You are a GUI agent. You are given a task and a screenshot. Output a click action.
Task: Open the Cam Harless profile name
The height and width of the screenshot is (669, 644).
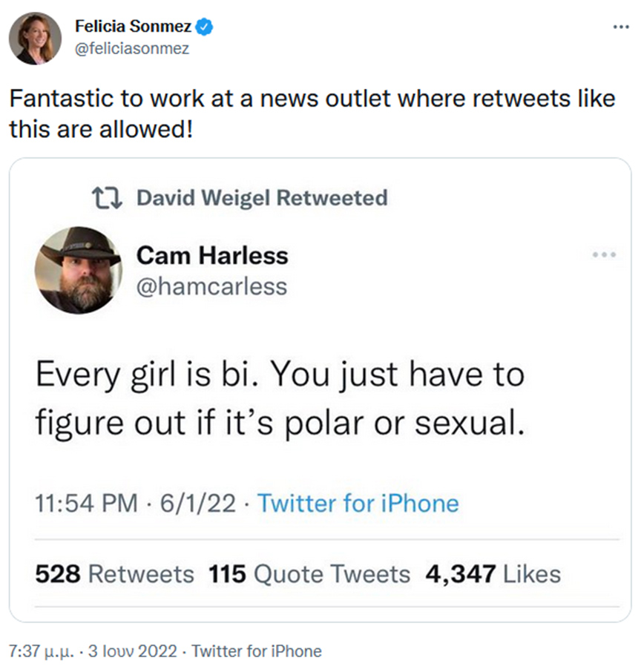tap(212, 256)
